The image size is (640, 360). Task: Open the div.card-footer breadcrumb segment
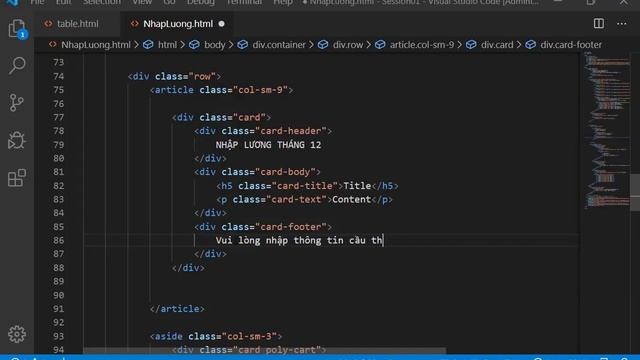click(571, 44)
